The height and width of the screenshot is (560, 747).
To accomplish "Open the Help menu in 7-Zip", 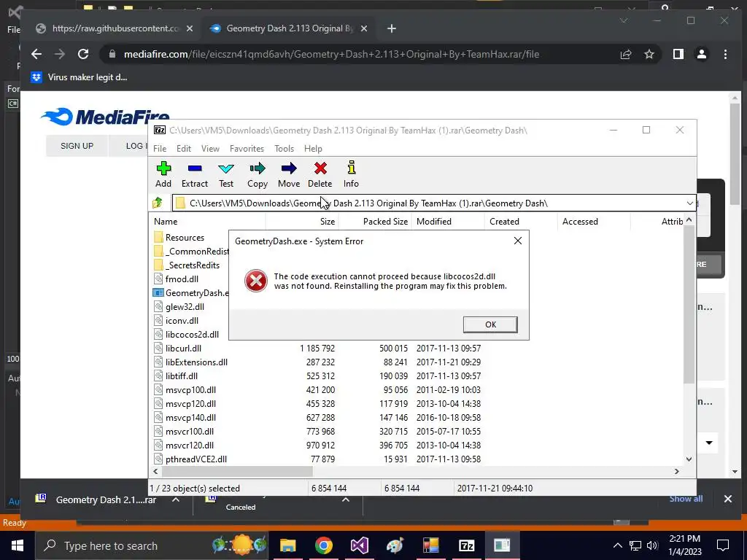I will pos(313,149).
